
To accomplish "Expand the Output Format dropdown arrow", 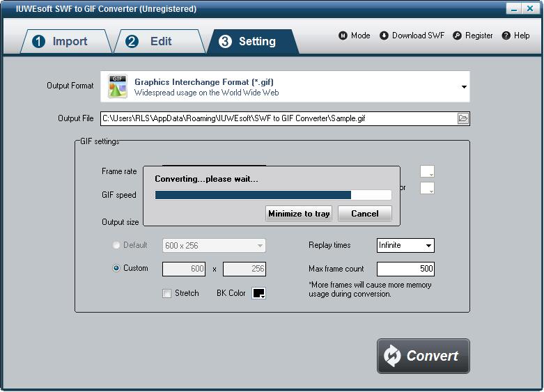I will pos(464,87).
